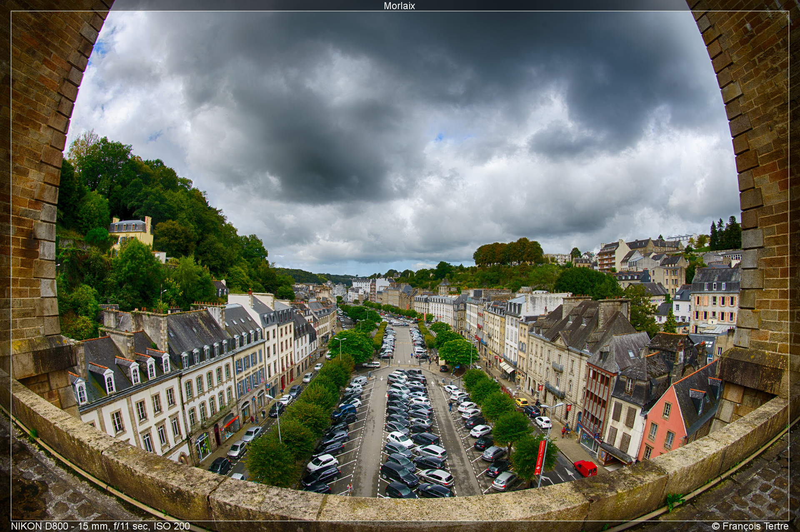Click the '© François Tertre' copyright text
The height and width of the screenshot is (532, 800).
(x=750, y=526)
